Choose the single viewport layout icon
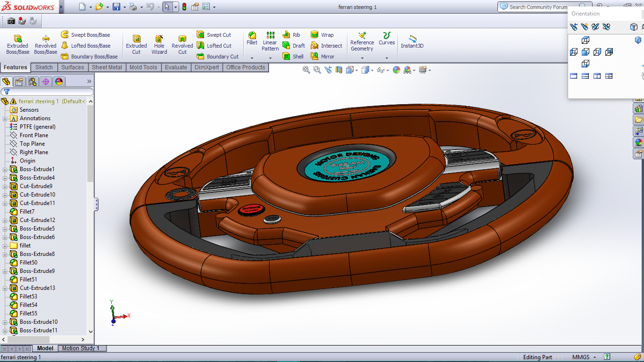 pyautogui.click(x=574, y=76)
